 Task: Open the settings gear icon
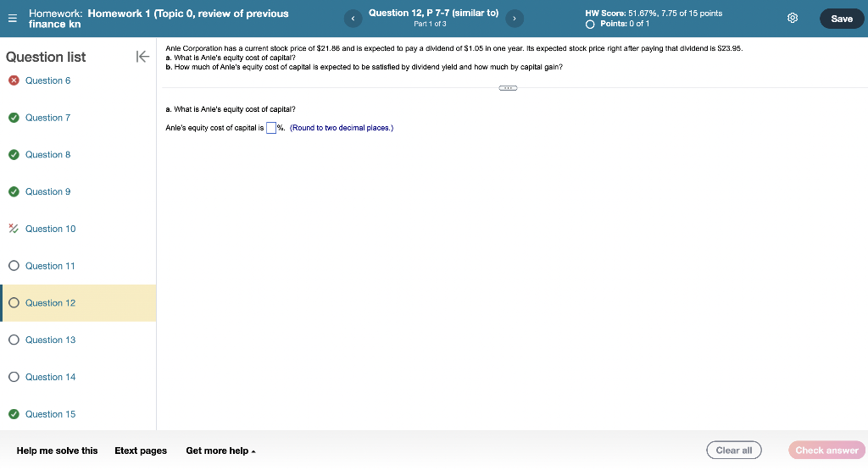(793, 19)
